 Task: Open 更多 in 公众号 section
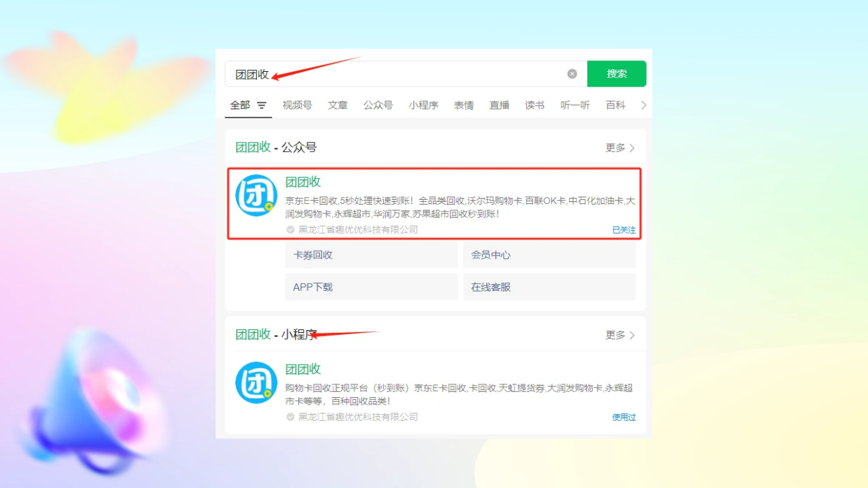(x=620, y=148)
